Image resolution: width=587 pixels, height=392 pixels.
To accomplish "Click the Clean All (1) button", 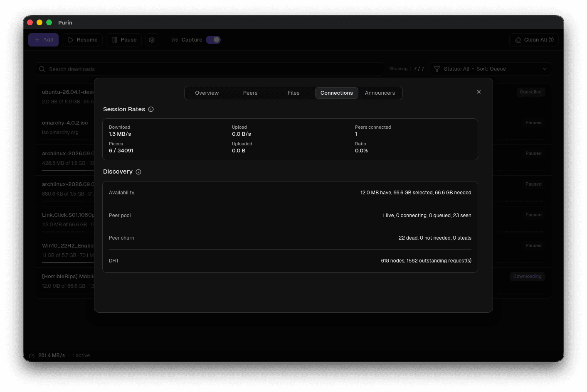I will [x=534, y=40].
